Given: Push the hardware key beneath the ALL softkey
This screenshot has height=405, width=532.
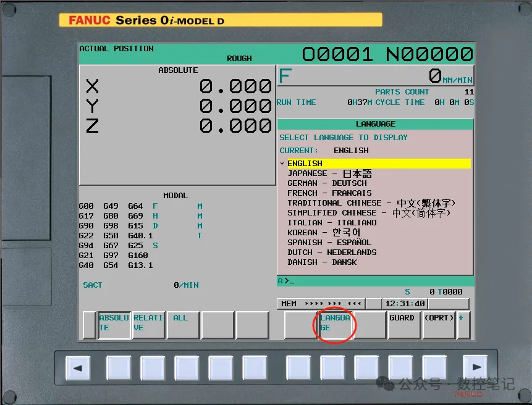Looking at the screenshot, I should tap(187, 368).
